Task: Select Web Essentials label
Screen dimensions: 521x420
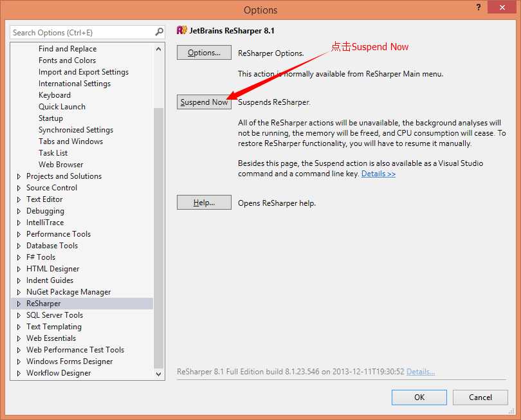Action: tap(51, 338)
